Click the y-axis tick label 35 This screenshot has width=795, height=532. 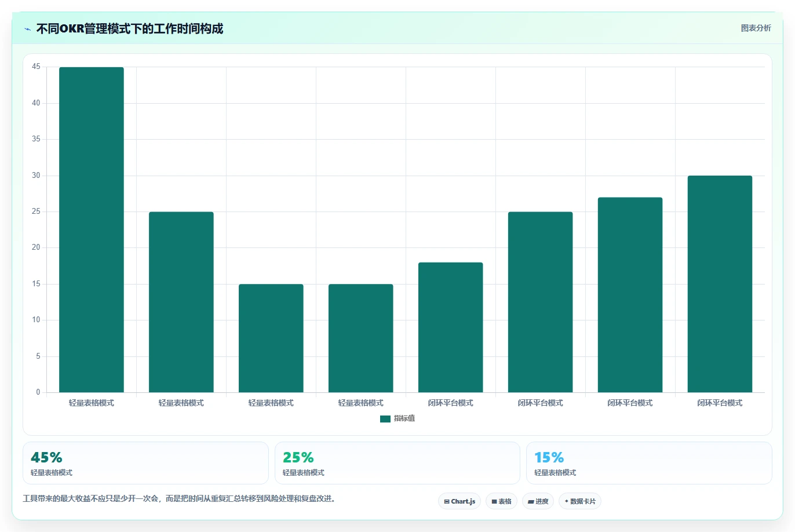[36, 139]
